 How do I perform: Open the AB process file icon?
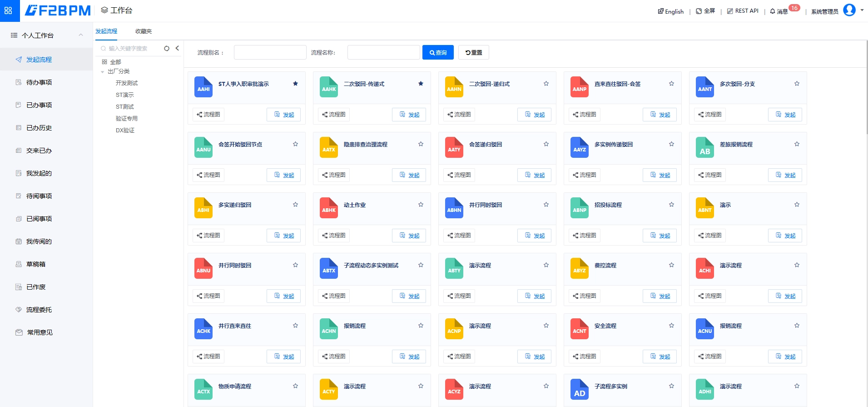click(705, 147)
